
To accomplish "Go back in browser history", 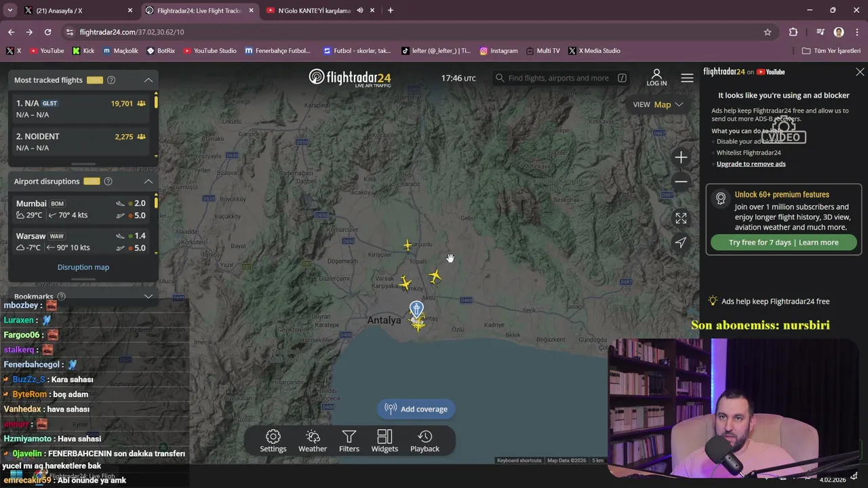I will (11, 32).
